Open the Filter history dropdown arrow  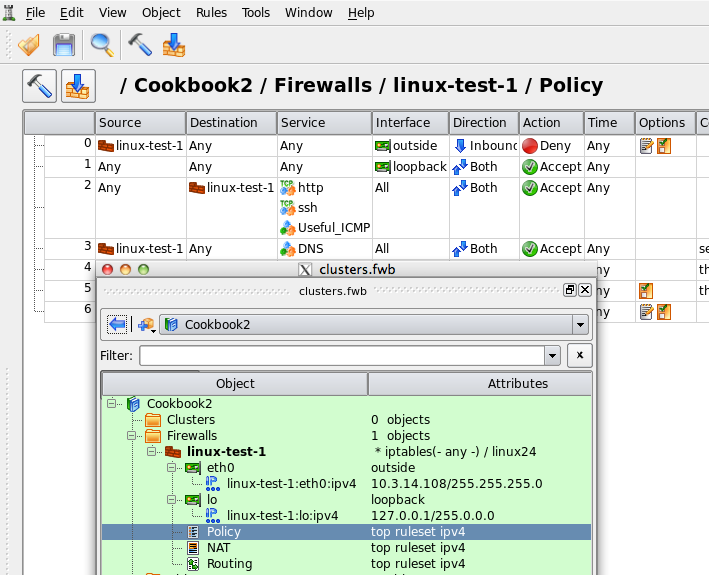552,356
